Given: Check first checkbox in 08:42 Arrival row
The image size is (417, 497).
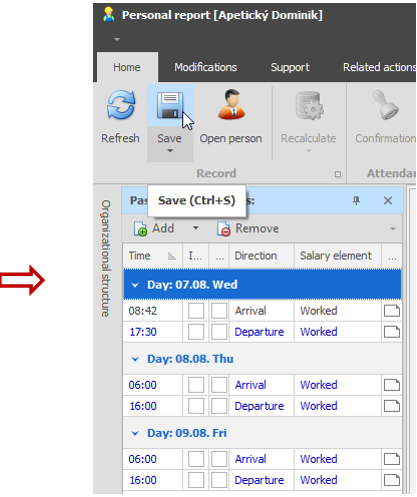Looking at the screenshot, I should pos(196,311).
